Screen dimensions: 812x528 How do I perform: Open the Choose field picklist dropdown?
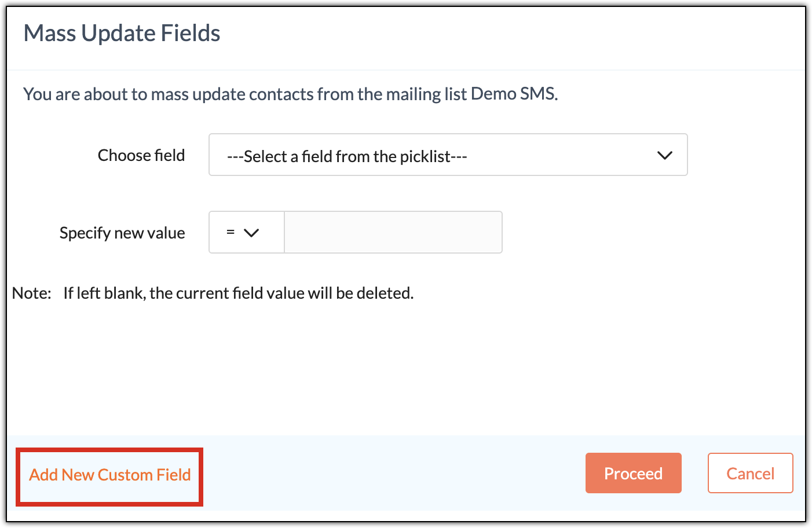point(448,155)
